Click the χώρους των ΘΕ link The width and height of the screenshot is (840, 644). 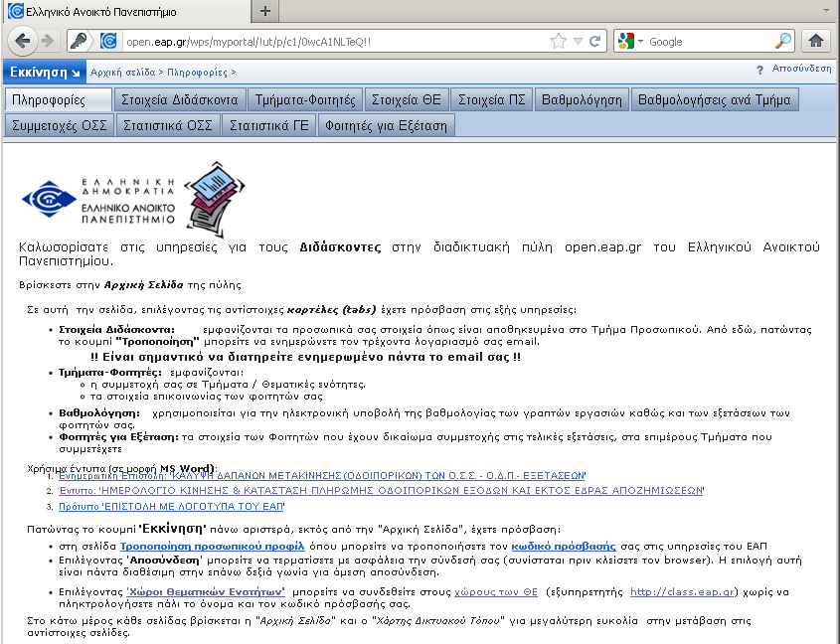[495, 592]
